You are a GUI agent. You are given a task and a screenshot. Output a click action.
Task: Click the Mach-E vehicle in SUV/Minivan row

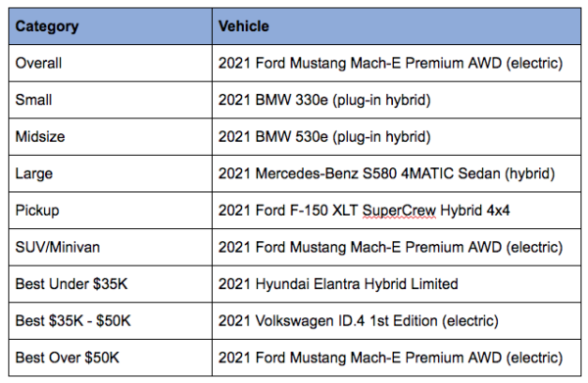(396, 247)
